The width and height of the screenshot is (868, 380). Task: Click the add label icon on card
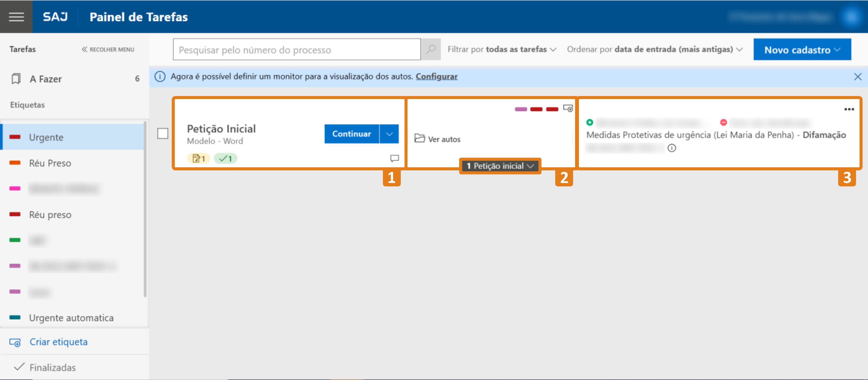(x=568, y=108)
